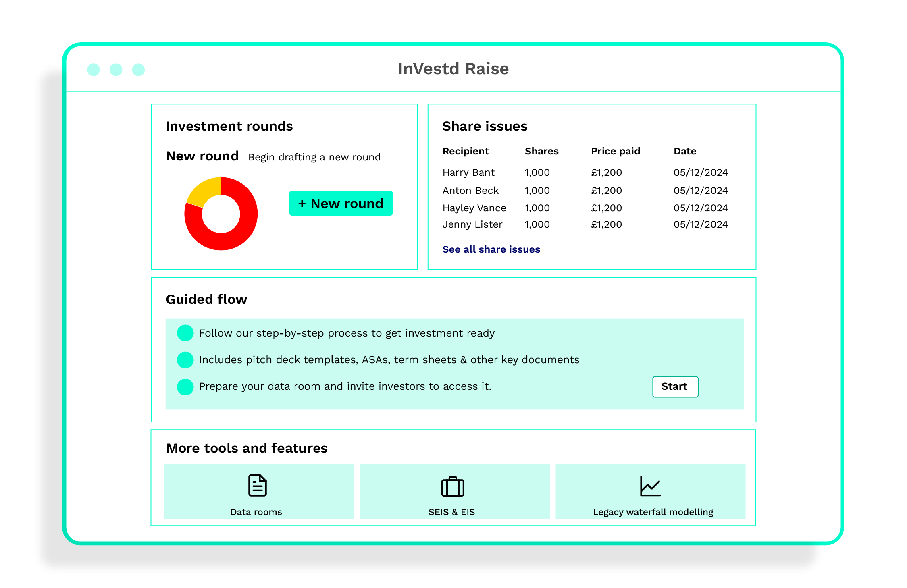
Task: Select the SEIS & EIS label
Action: coord(451,512)
